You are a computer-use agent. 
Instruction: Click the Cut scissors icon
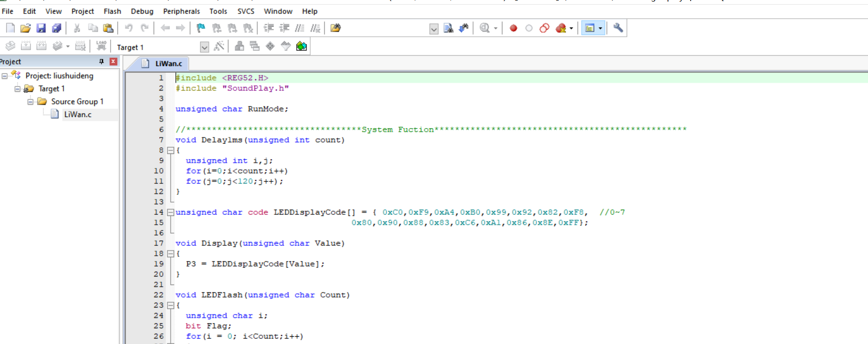[77, 28]
